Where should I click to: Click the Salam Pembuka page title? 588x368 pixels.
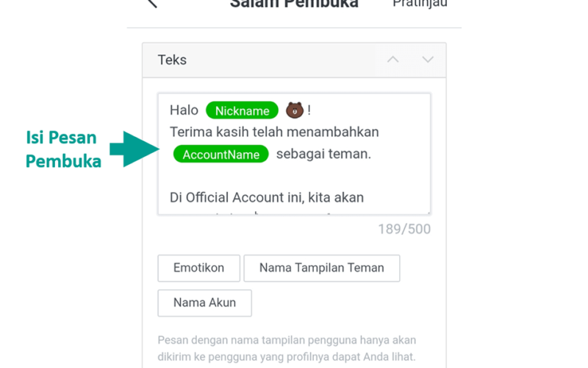[x=294, y=4]
